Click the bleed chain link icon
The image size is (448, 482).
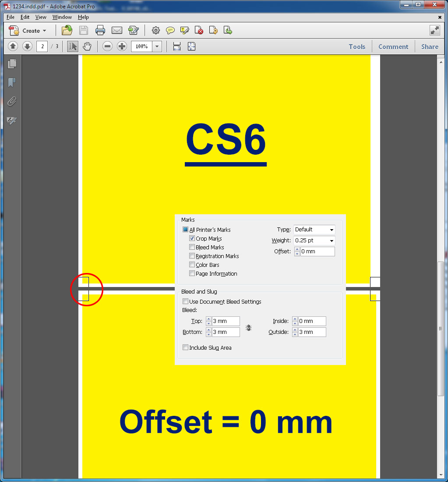(x=249, y=328)
